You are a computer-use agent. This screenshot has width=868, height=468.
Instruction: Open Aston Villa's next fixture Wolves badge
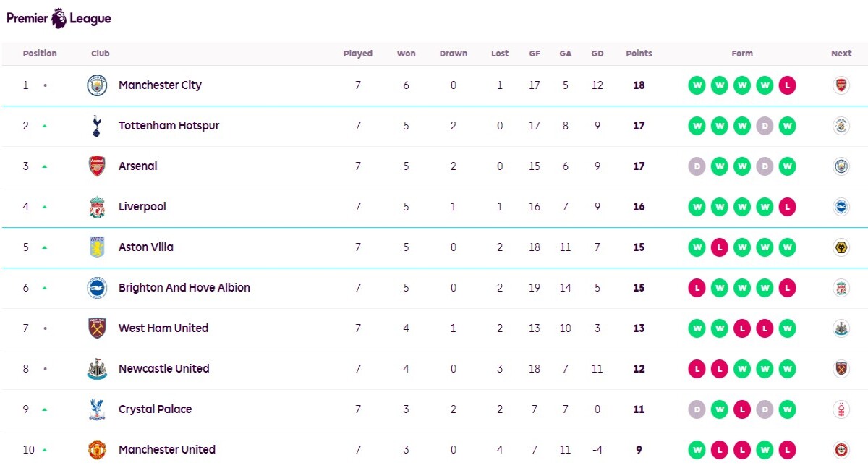point(841,247)
